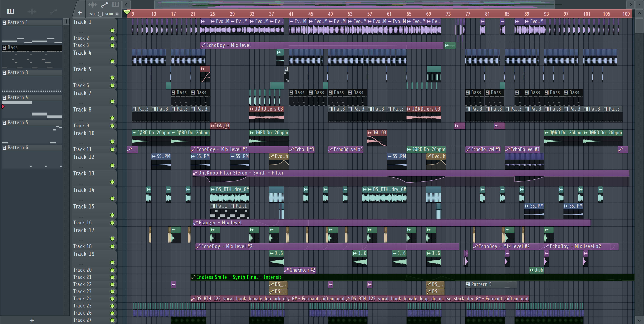Select the Bass pattern in the picker
644x324 pixels.
32,47
